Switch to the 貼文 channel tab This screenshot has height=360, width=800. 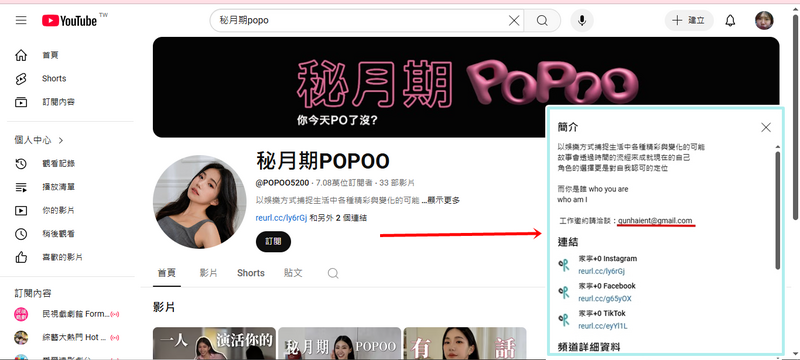[x=293, y=273]
